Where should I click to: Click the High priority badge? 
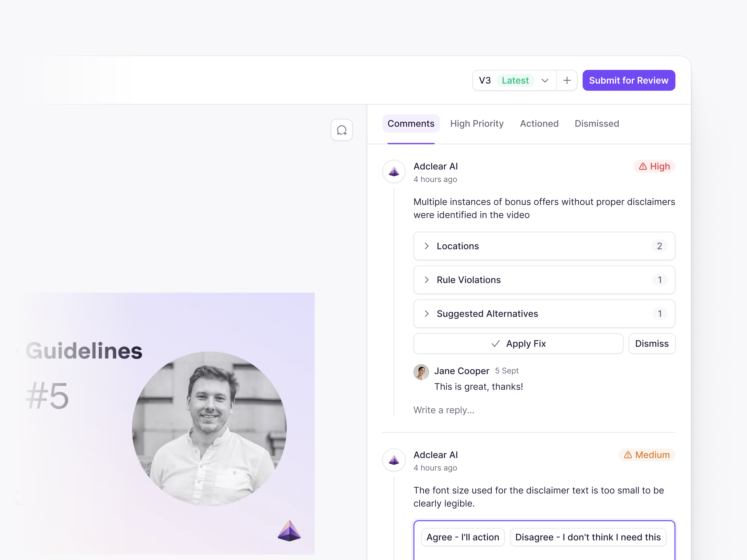coord(654,166)
